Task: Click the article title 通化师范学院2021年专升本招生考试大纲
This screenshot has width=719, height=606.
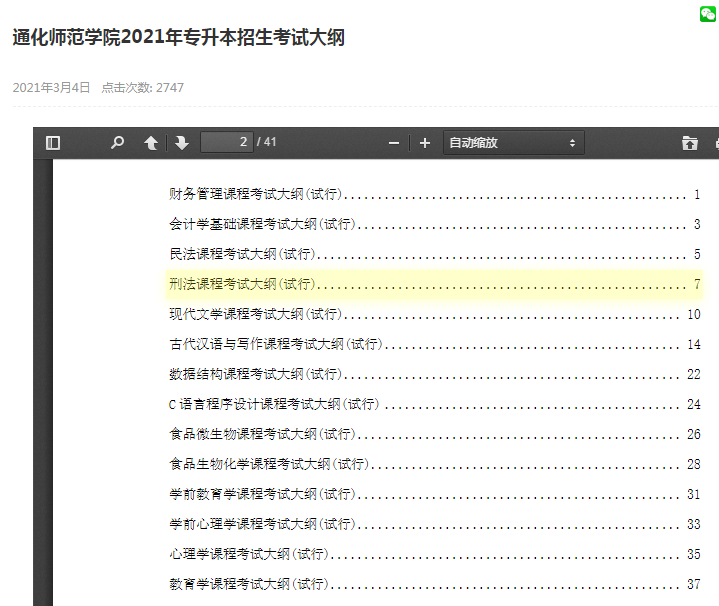Action: (178, 37)
